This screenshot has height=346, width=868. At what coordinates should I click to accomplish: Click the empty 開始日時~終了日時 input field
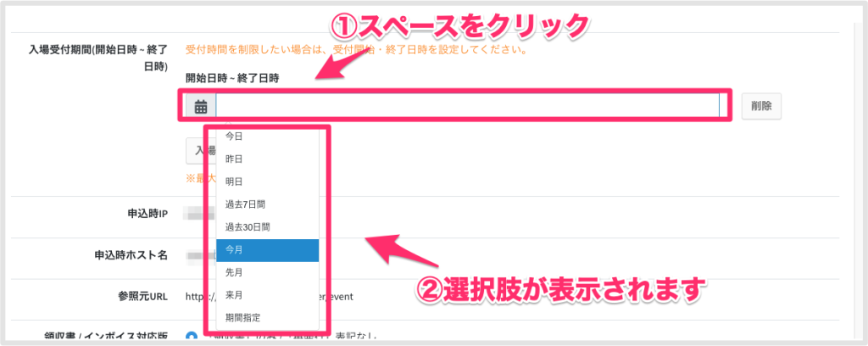(468, 106)
